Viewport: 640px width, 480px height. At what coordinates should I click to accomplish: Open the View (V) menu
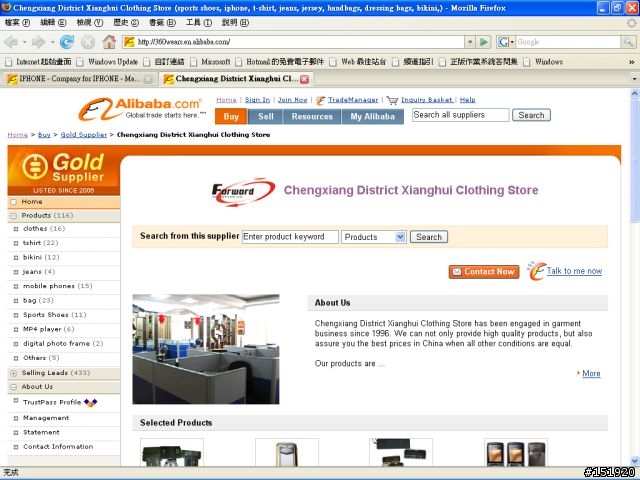[89, 23]
